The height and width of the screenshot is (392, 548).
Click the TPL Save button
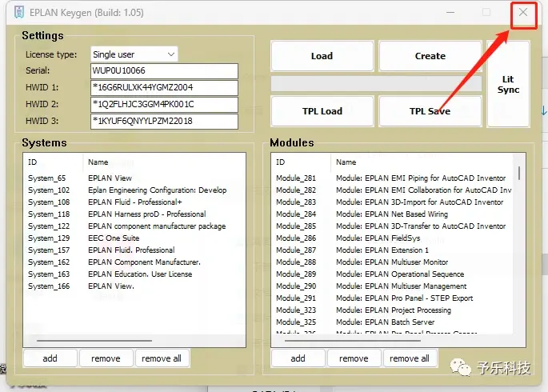[x=430, y=111]
